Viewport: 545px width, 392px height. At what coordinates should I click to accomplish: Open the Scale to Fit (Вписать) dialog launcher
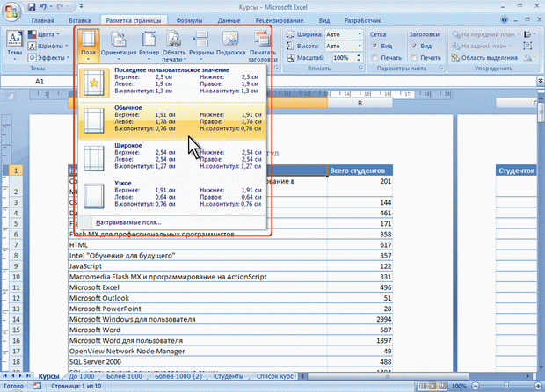pyautogui.click(x=360, y=69)
